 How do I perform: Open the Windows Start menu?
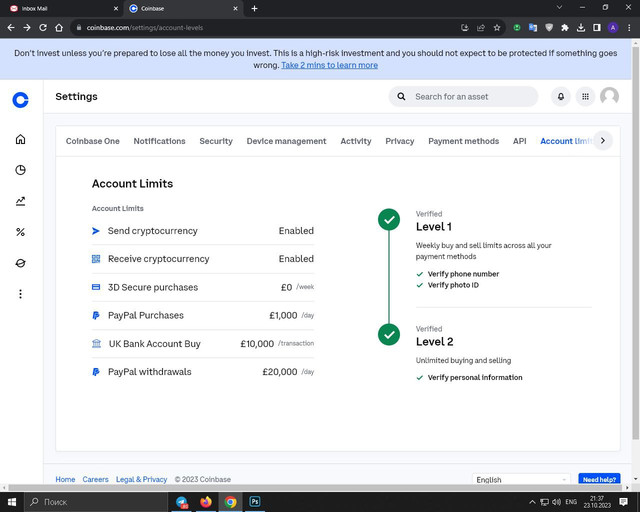(12, 502)
